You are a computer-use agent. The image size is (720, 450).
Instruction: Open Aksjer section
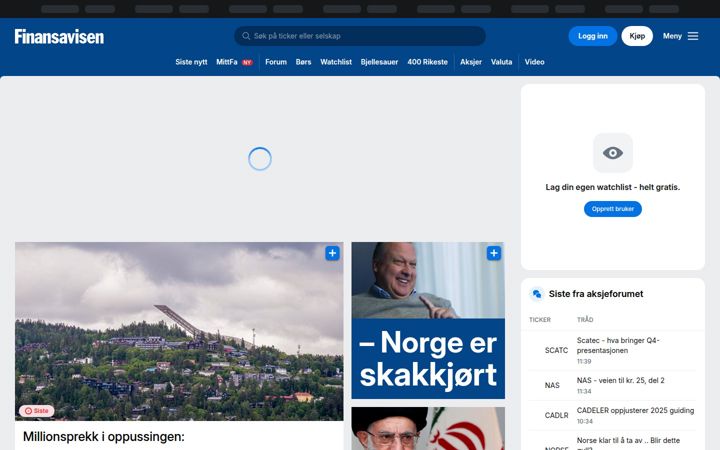coord(471,62)
